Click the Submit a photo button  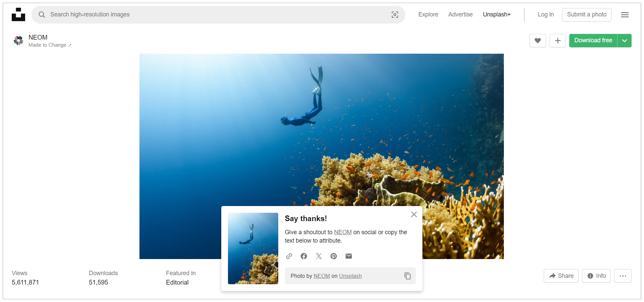point(586,14)
